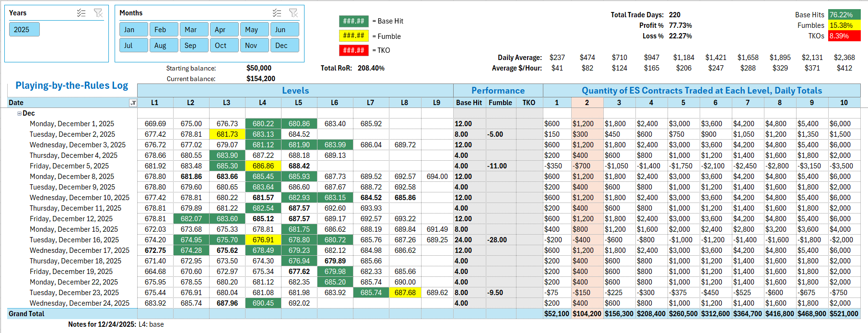Screen dimensions: 868x333
Task: Open the Date column filter dropdown
Action: tap(133, 103)
